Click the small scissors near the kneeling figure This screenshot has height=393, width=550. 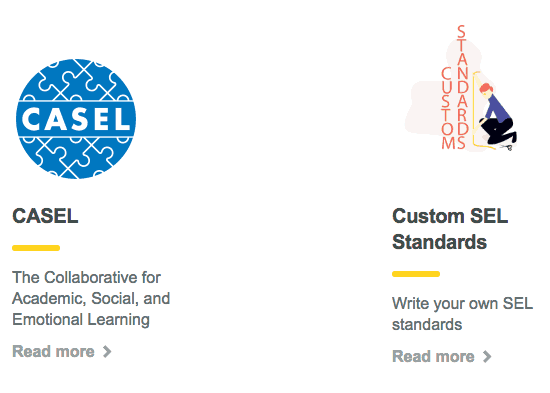pos(507,147)
